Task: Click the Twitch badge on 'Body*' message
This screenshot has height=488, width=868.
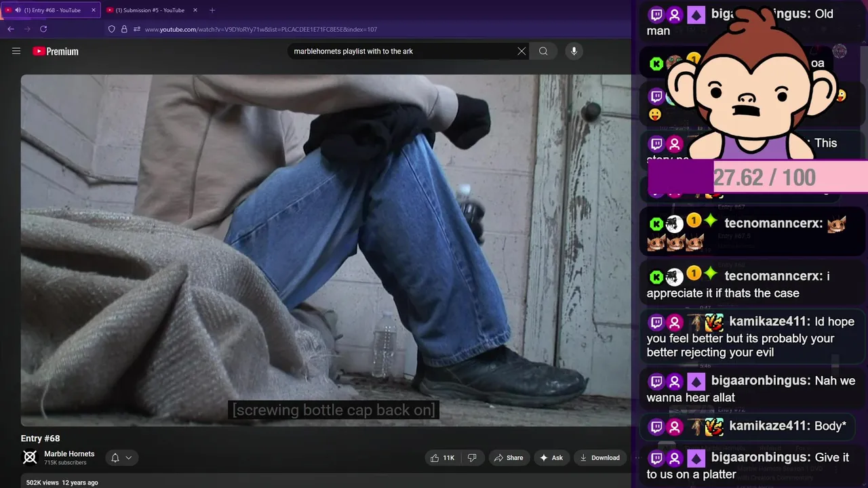Action: (656, 426)
